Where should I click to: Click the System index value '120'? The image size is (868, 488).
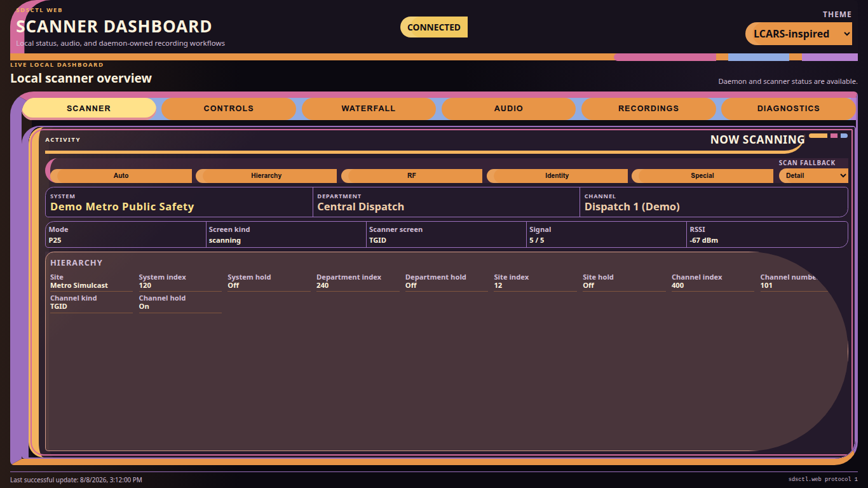[x=146, y=285]
